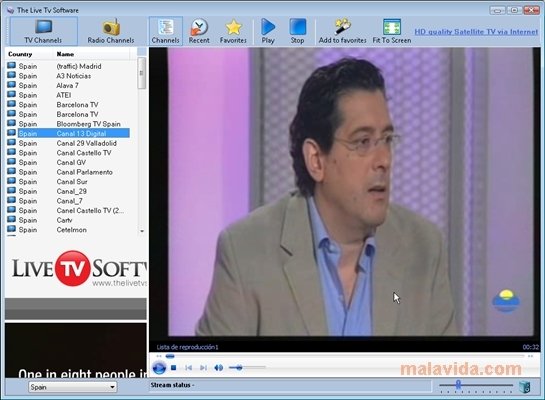Screen dimensions: 545x400
Task: Click TV icon beside Cartv
Action: 11,219
